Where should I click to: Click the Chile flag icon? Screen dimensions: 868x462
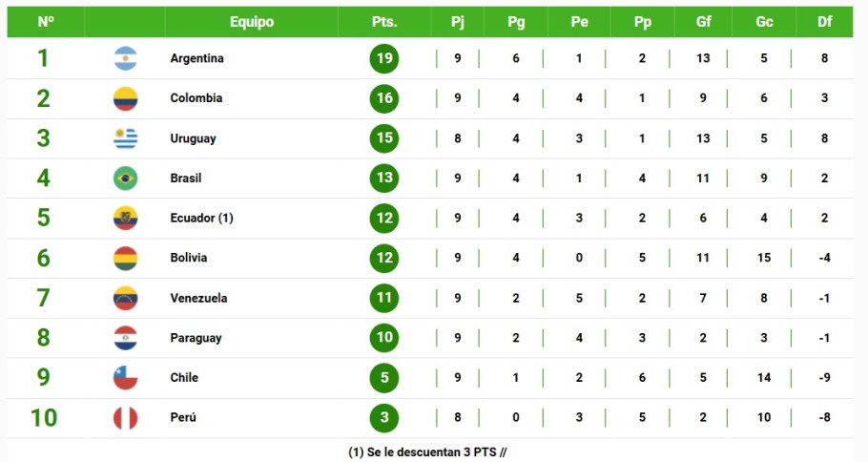click(x=126, y=378)
